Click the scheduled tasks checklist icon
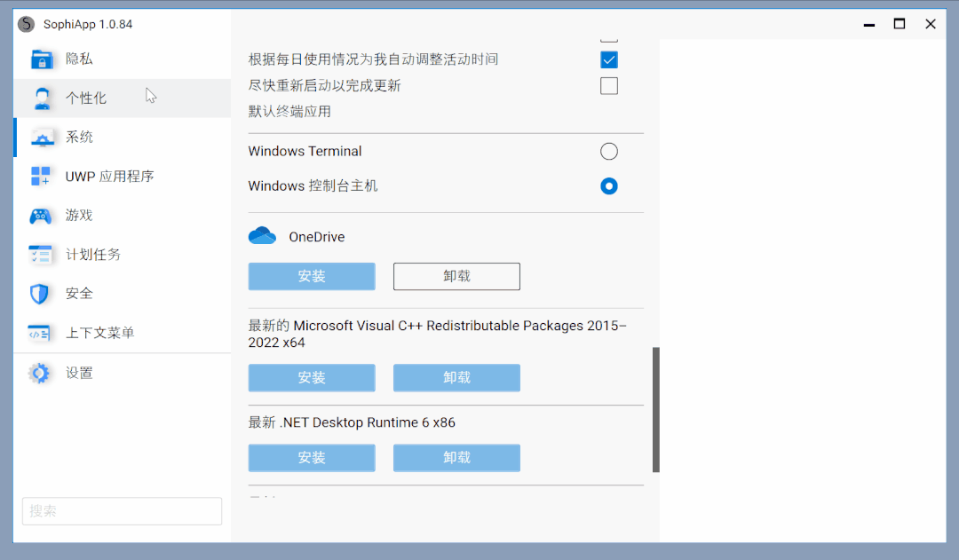 tap(40, 255)
